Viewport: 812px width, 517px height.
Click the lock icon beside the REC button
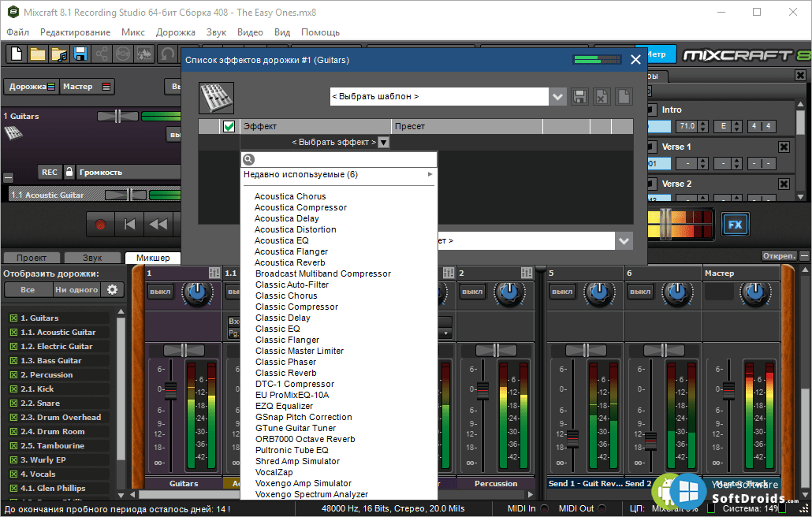[x=69, y=172]
